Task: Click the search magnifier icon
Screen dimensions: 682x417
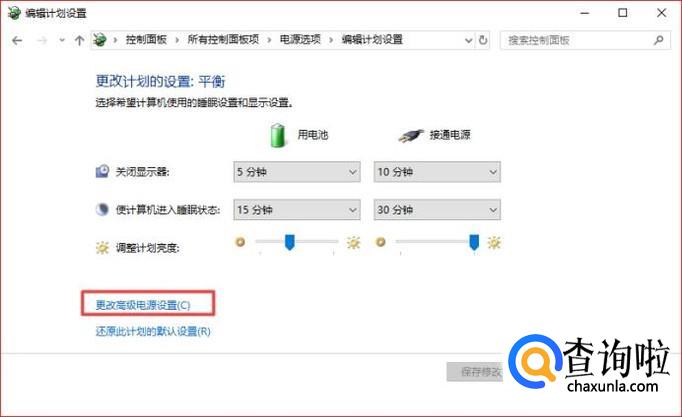Action: tap(659, 40)
